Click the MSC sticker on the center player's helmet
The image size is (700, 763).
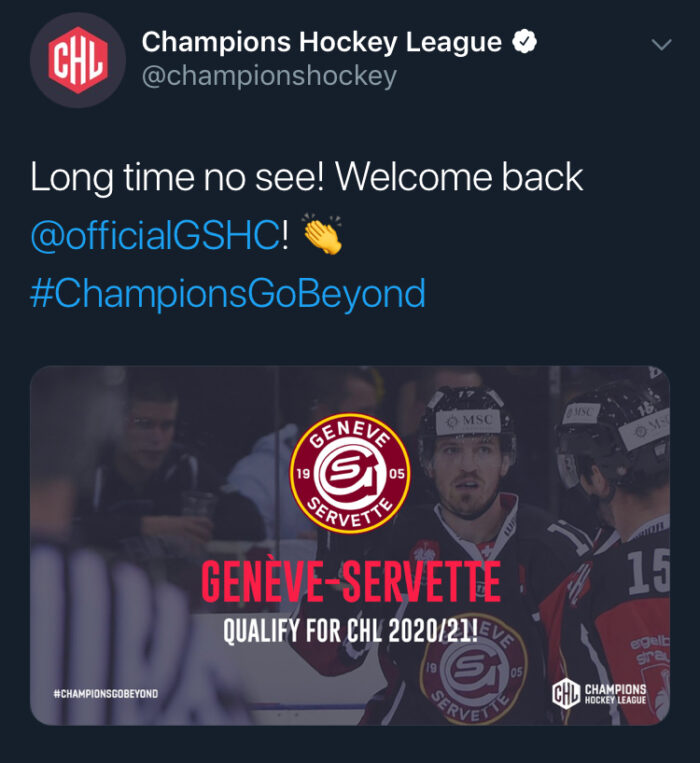467,421
